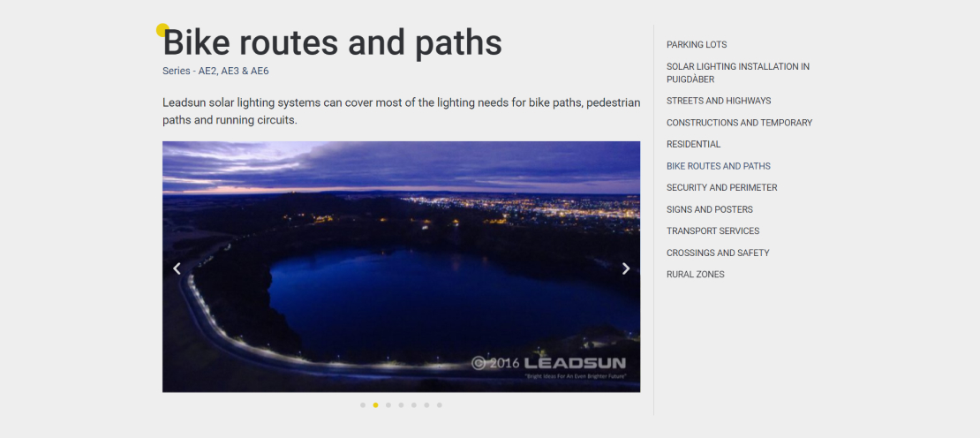This screenshot has height=438, width=980.
Task: Click Bike Routes and Paths sidebar link
Action: [x=718, y=166]
